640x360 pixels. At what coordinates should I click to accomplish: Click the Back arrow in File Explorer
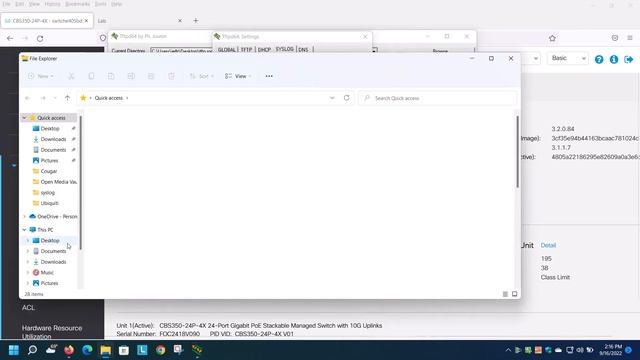[x=28, y=98]
